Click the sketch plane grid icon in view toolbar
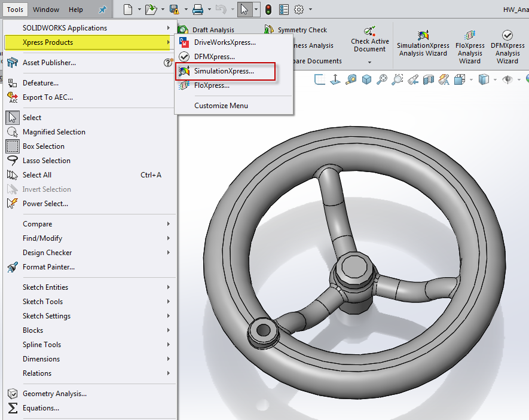 [x=320, y=80]
